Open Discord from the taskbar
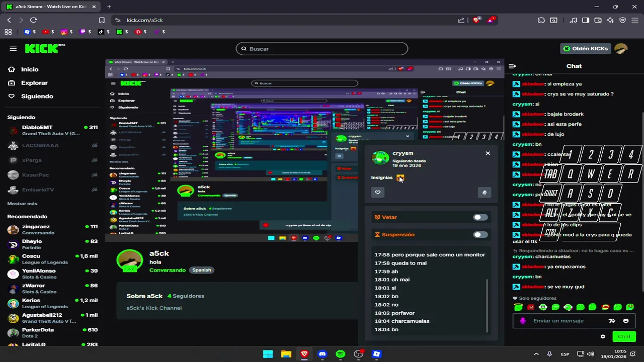This screenshot has height=362, width=644. (x=323, y=354)
